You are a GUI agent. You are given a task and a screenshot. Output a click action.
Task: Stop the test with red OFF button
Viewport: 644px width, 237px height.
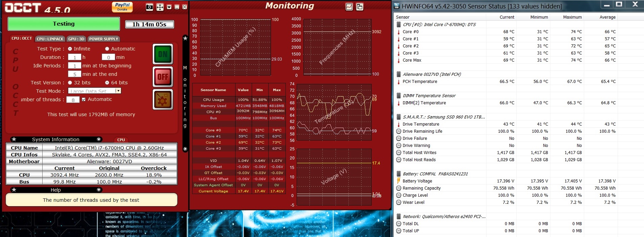coord(163,77)
